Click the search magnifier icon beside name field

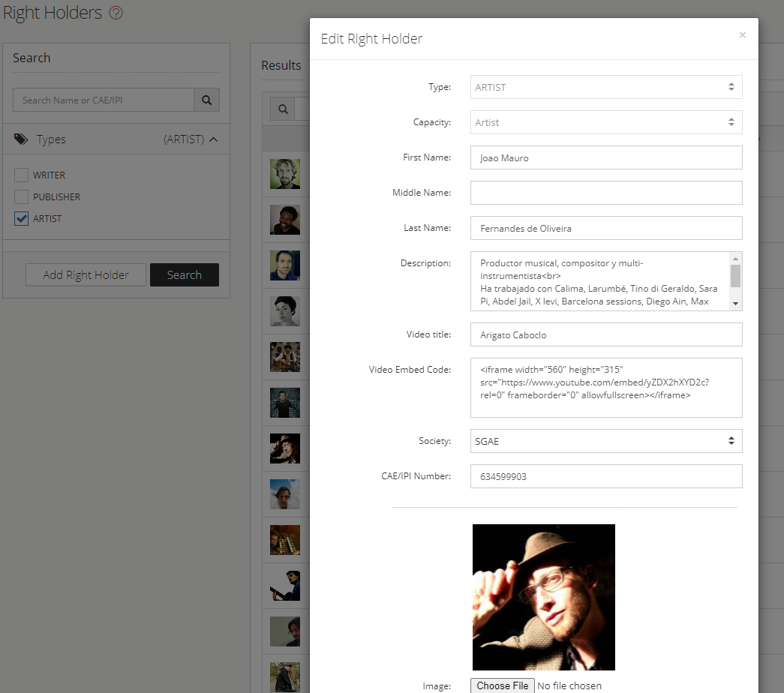pyautogui.click(x=206, y=100)
